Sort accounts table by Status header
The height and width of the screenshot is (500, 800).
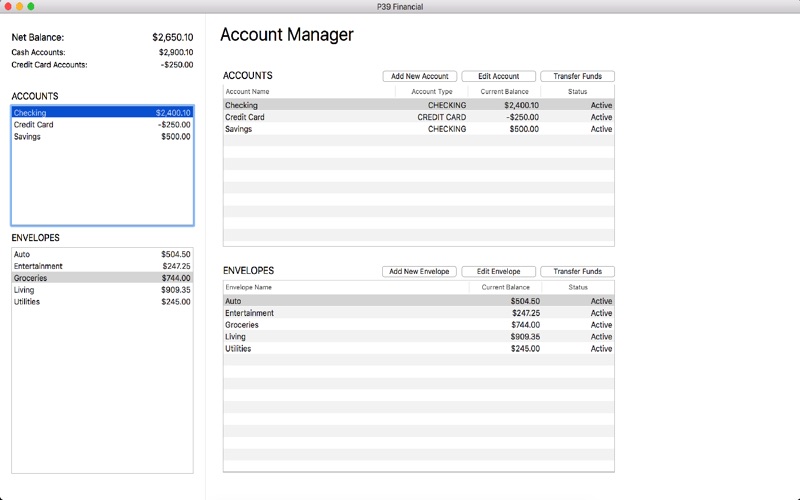click(x=578, y=92)
